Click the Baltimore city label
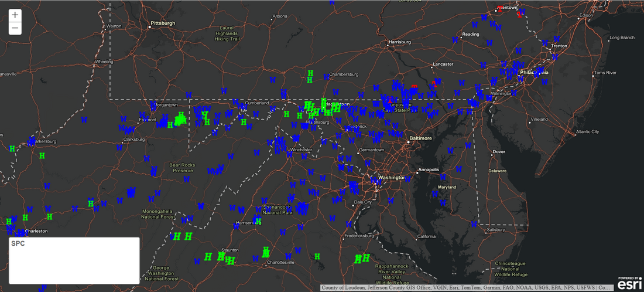Screen dimensions: 644x292 [x=421, y=138]
